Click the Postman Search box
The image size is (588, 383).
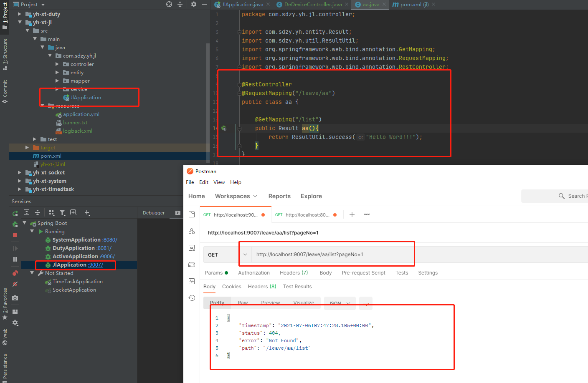pyautogui.click(x=555, y=196)
